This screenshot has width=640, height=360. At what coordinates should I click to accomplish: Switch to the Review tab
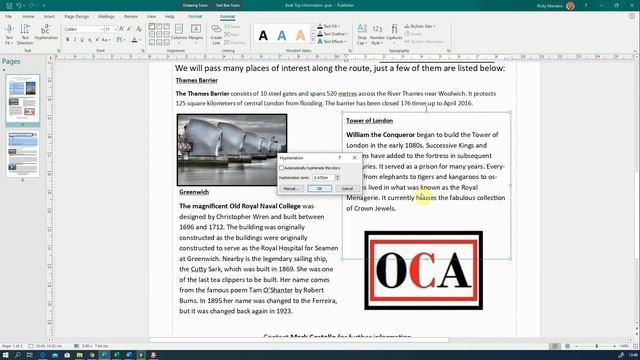(x=131, y=17)
